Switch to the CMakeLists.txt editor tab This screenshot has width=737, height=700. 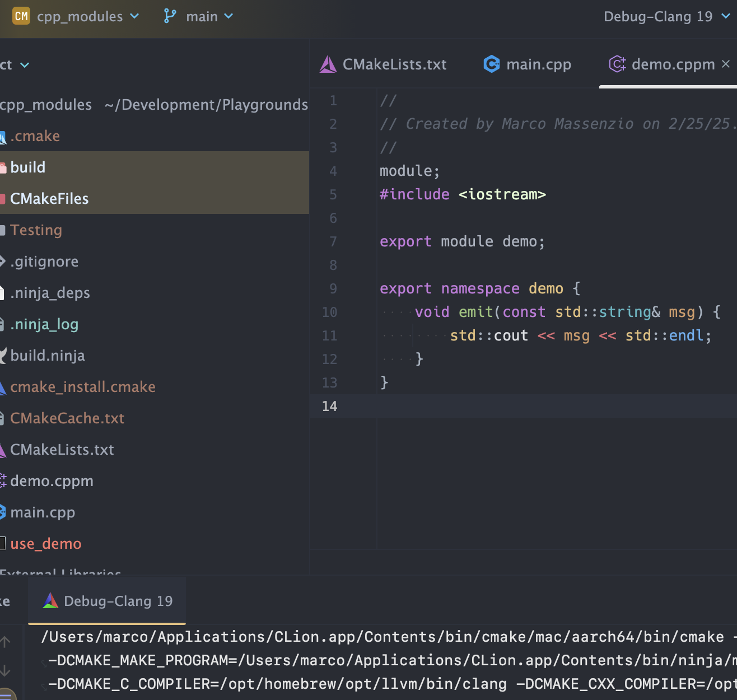[394, 64]
